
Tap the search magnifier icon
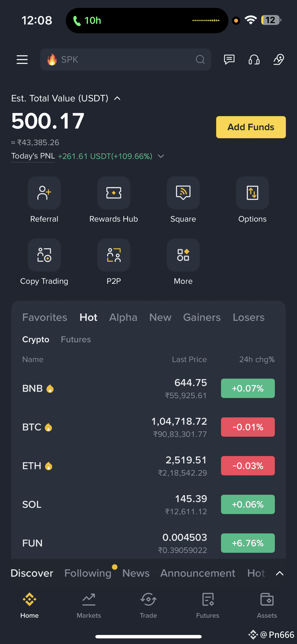200,60
